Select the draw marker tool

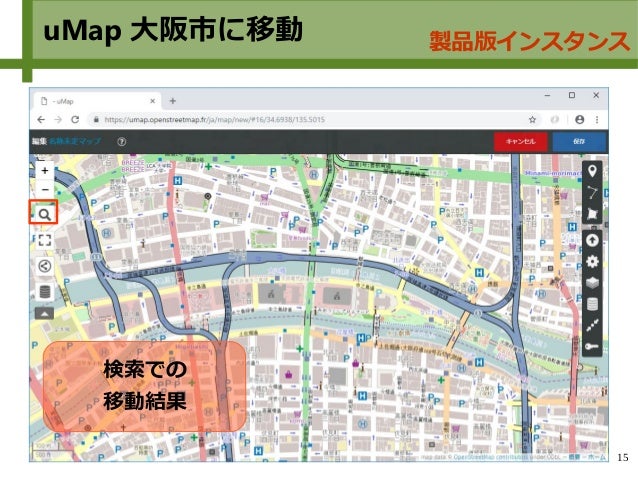click(592, 171)
